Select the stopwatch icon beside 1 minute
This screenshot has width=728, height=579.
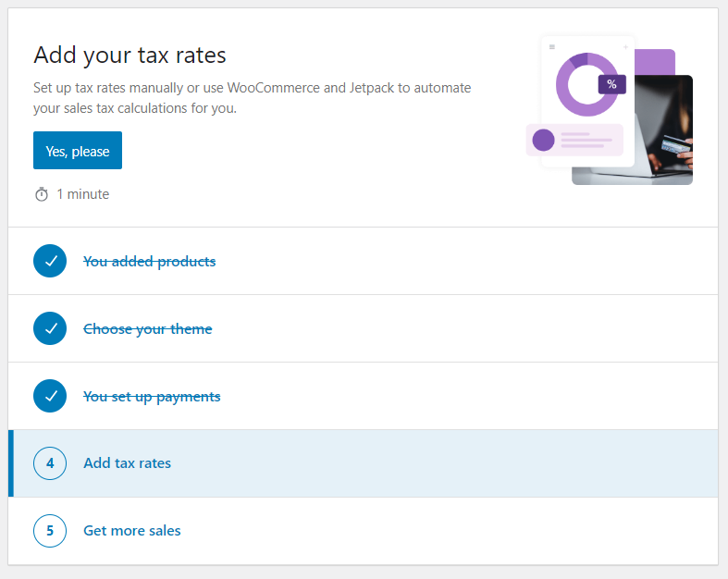(x=42, y=194)
